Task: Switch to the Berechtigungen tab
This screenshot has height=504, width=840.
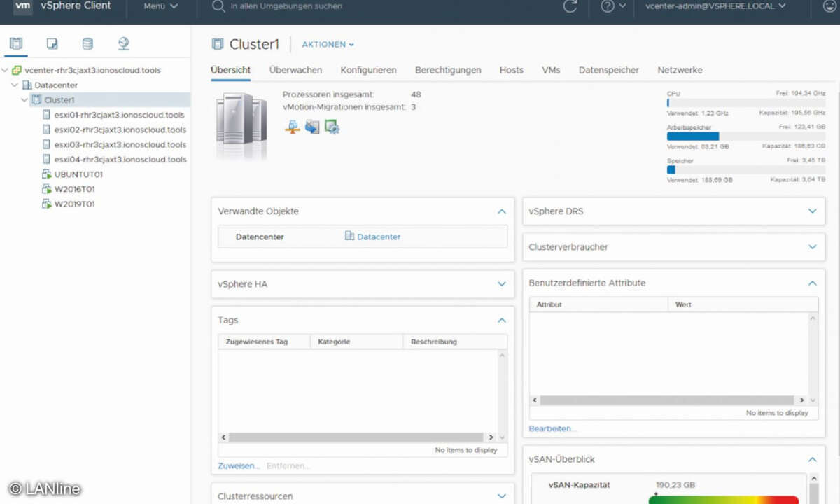Action: point(448,70)
